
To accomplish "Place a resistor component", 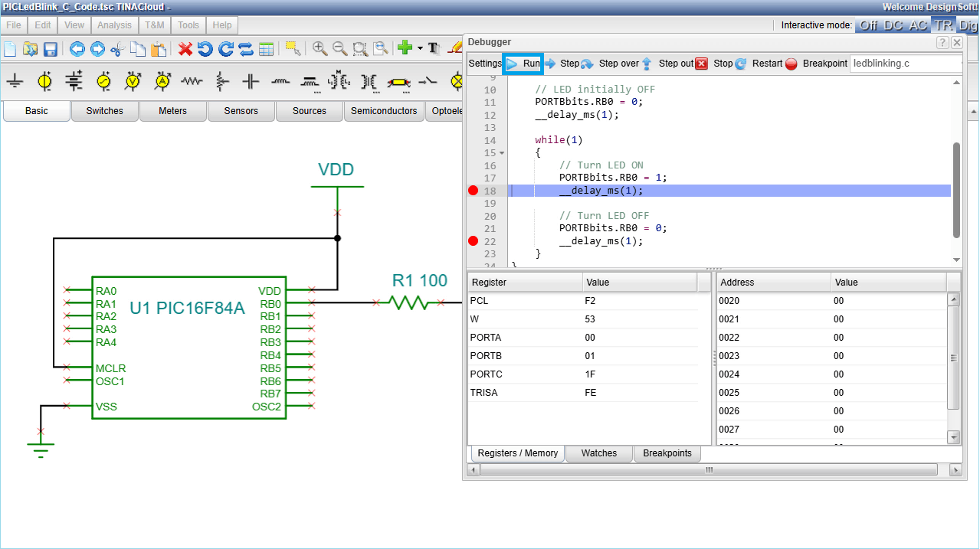I will (192, 80).
